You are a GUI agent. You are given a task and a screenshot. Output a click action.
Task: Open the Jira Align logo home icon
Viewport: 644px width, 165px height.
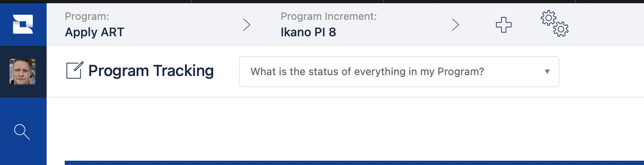[23, 24]
